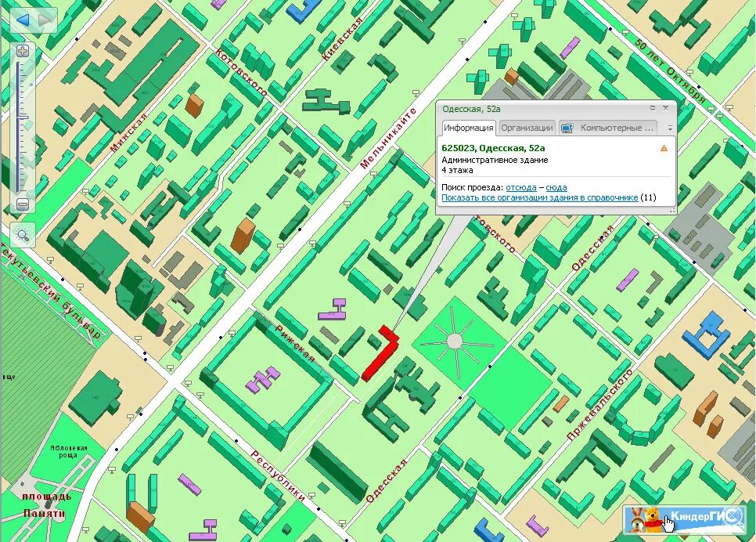Click the Киевская street label
Viewport: 756px width, 542px height.
(x=342, y=39)
